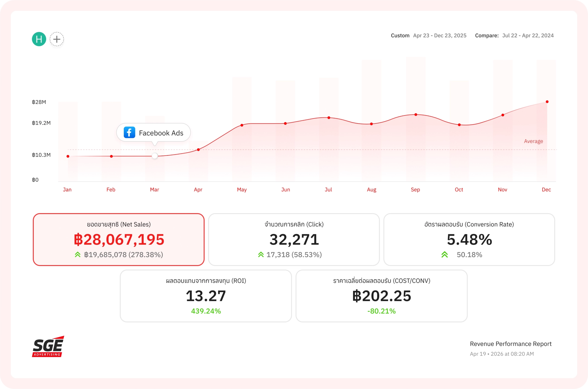Open the Compare date range Jul 22 - Apr 22, 2024
This screenshot has width=588, height=389.
[x=514, y=35]
